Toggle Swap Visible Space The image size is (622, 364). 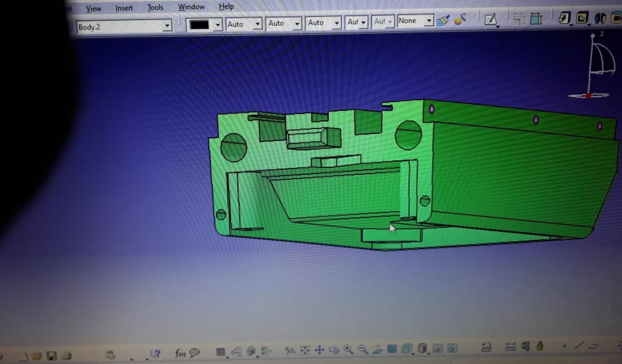click(452, 348)
